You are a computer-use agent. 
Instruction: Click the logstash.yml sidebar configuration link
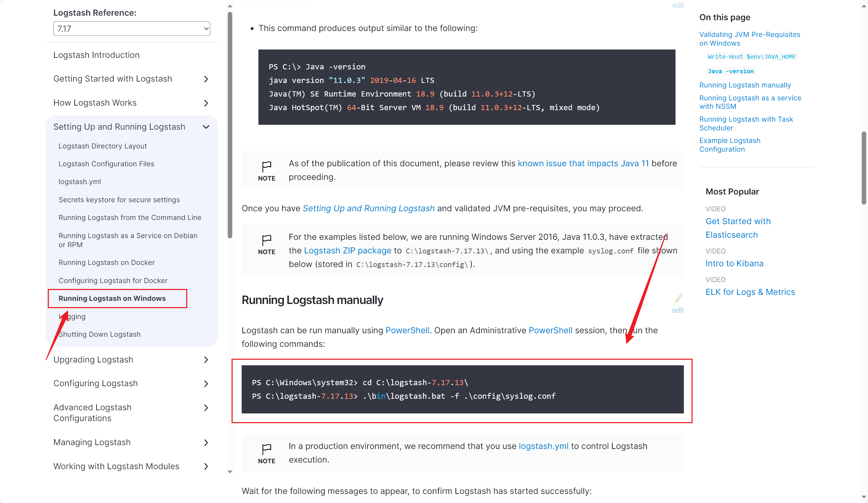click(x=79, y=181)
